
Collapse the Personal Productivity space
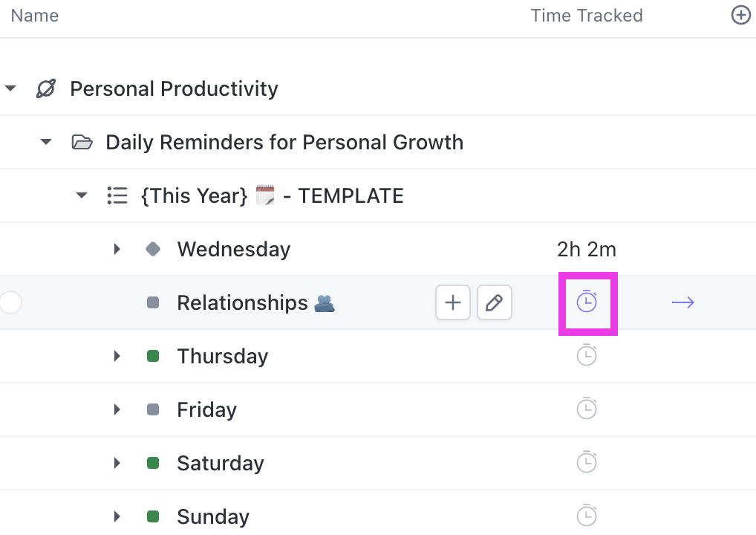10,89
